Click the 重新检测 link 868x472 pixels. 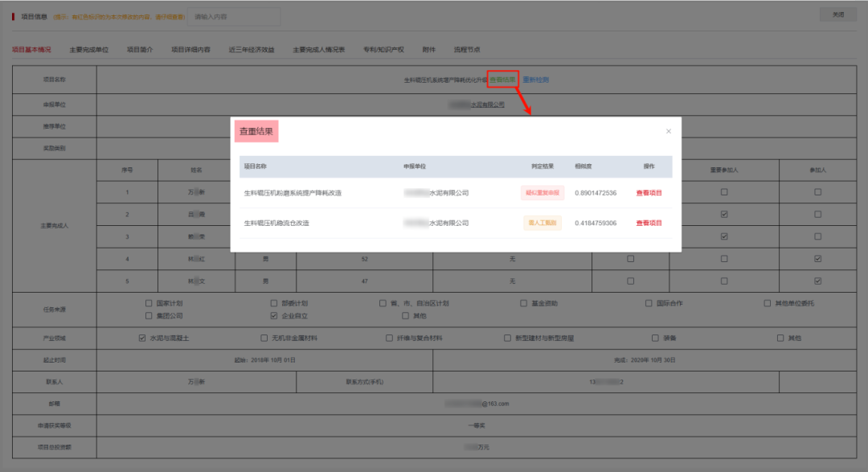click(536, 80)
